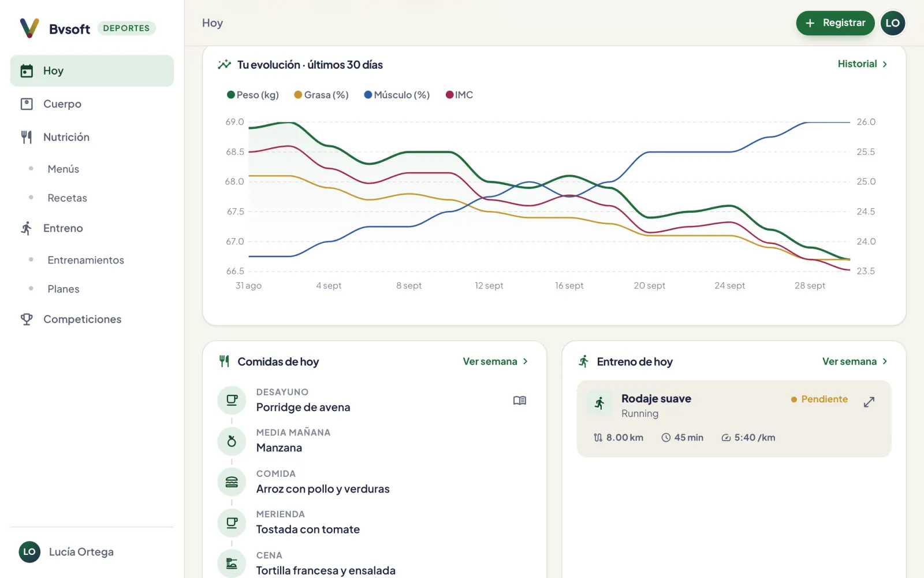Expand the Rodaje suave workout card

click(869, 402)
